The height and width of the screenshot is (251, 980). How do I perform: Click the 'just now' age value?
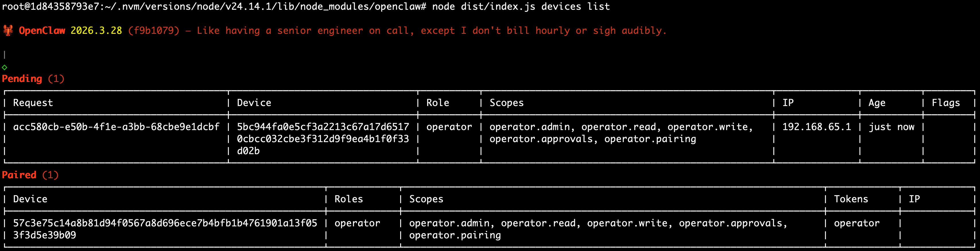pos(891,127)
